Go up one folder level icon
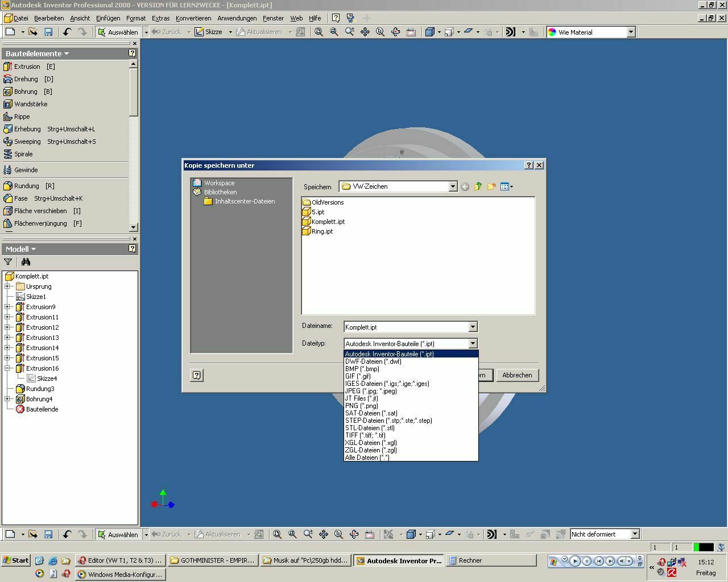Screen dimensions: 728x582 pyautogui.click(x=478, y=186)
